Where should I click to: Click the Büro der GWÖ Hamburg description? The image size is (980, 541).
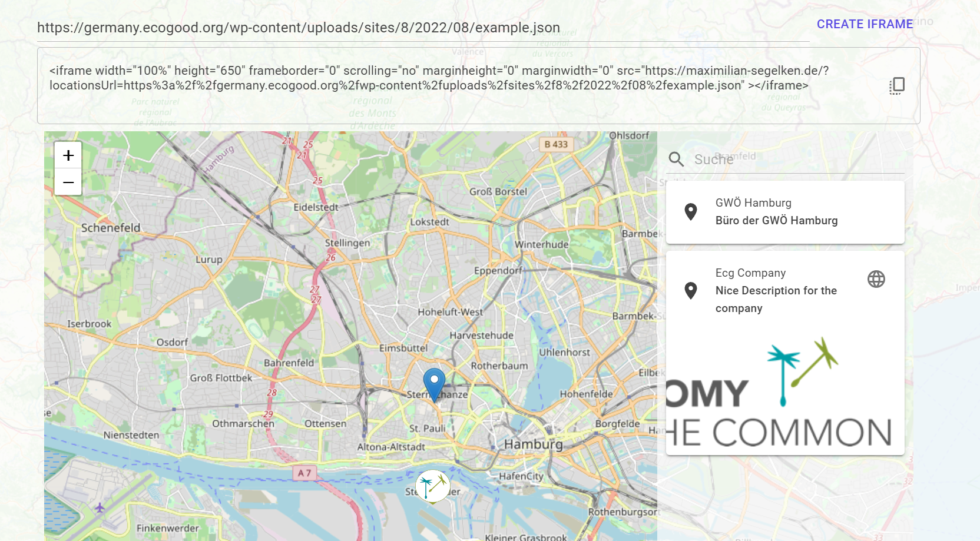(776, 221)
